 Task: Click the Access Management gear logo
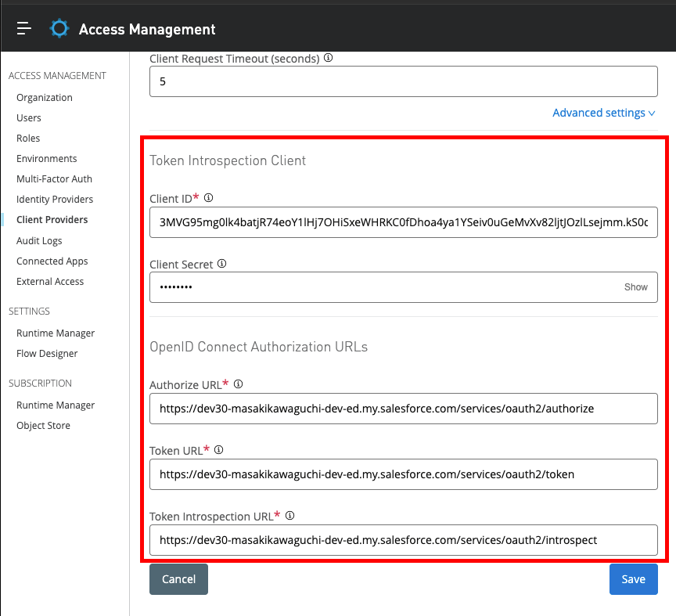[59, 29]
